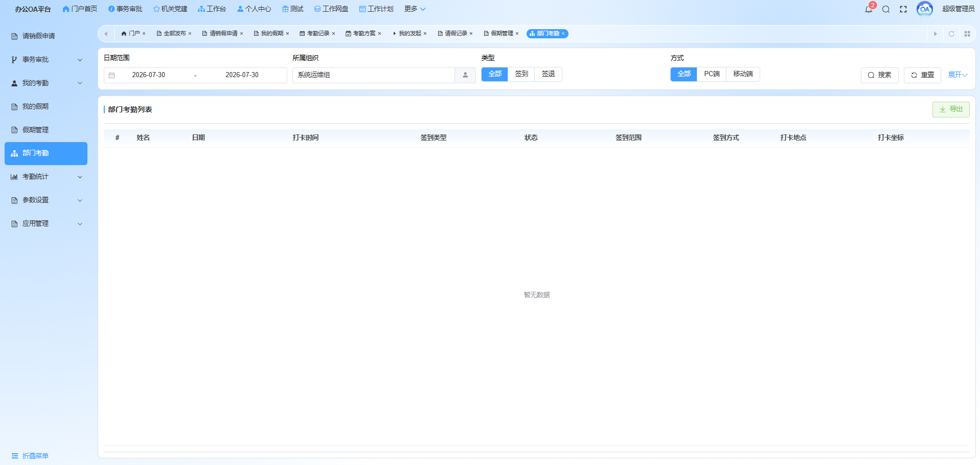Open 个人中心 in top navigation
Image resolution: width=980 pixels, height=465 pixels.
click(254, 9)
